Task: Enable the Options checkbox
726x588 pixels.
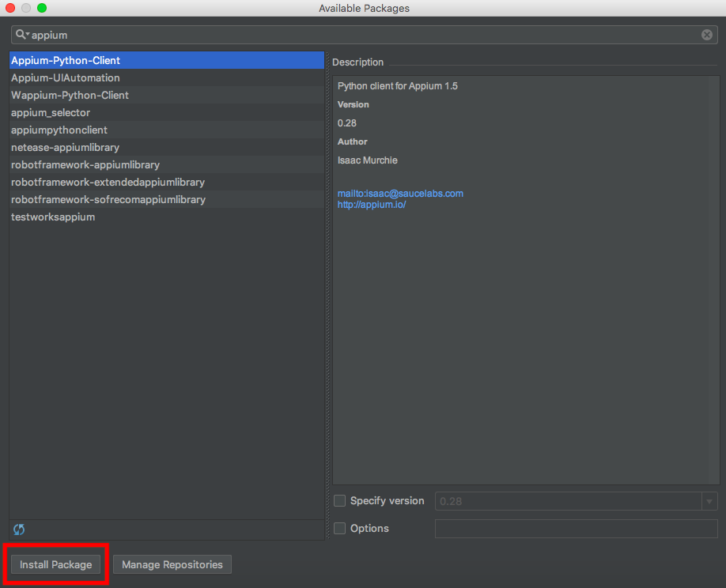Action: tap(339, 528)
